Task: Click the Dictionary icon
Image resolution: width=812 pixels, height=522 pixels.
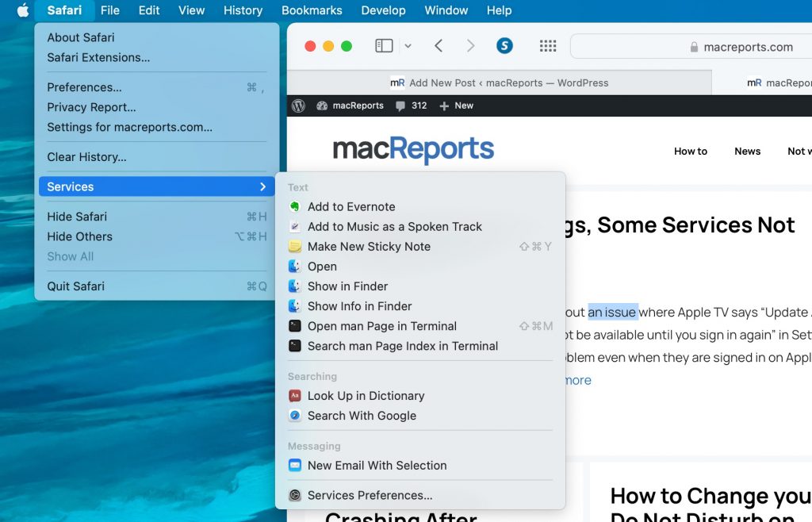Action: [295, 396]
